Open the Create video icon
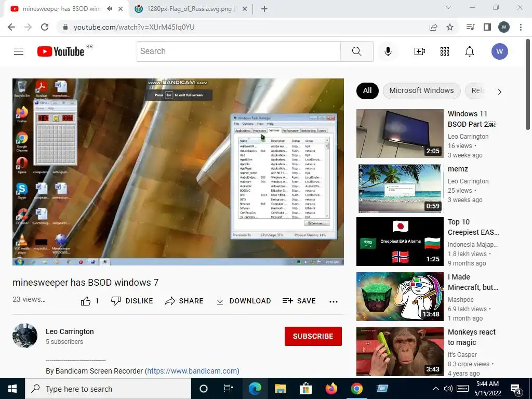 pos(420,51)
